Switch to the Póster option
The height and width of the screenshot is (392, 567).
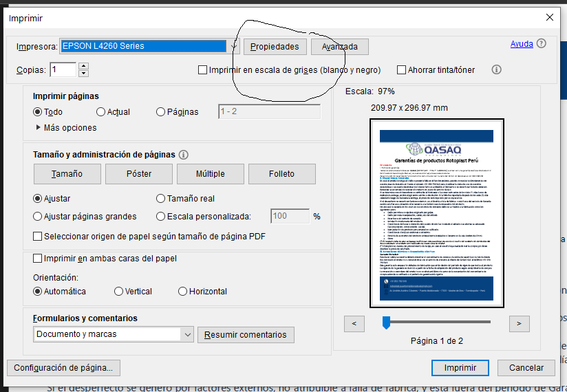pos(139,174)
